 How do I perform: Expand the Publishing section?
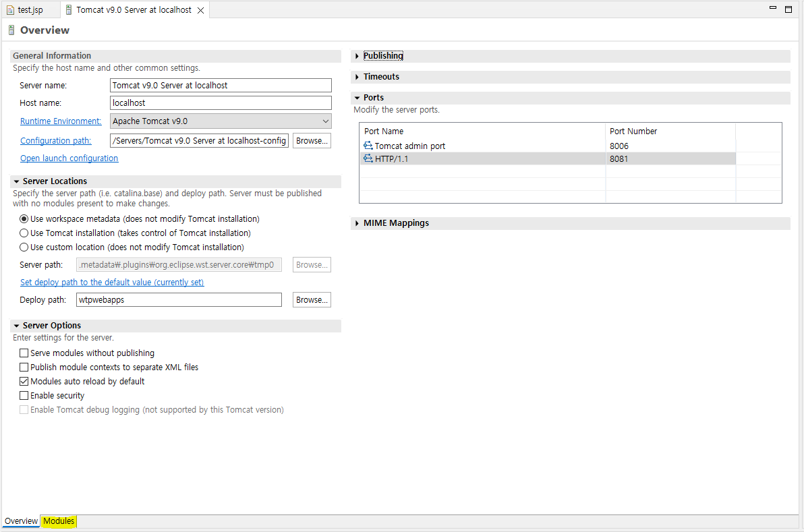(357, 56)
